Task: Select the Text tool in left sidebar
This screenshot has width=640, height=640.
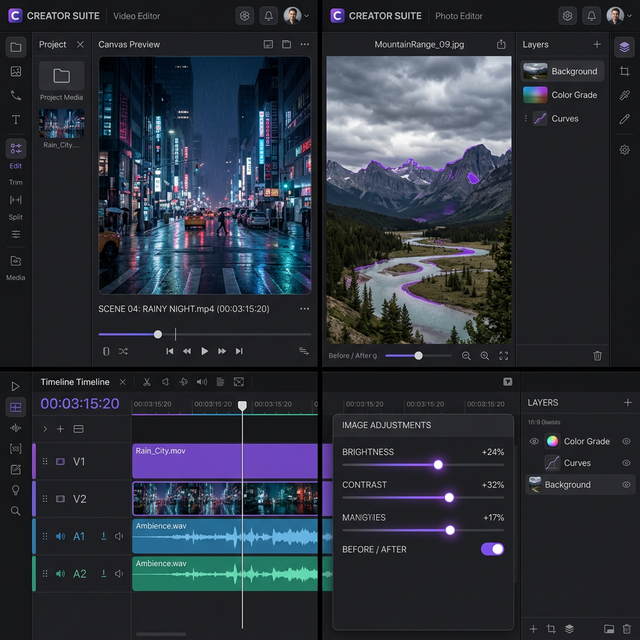Action: point(16,120)
